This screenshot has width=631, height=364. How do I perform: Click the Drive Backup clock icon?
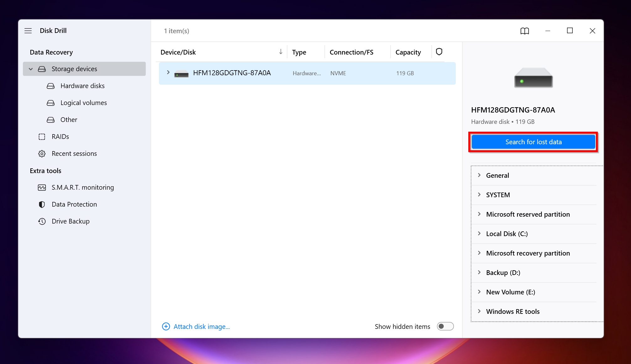coord(42,221)
